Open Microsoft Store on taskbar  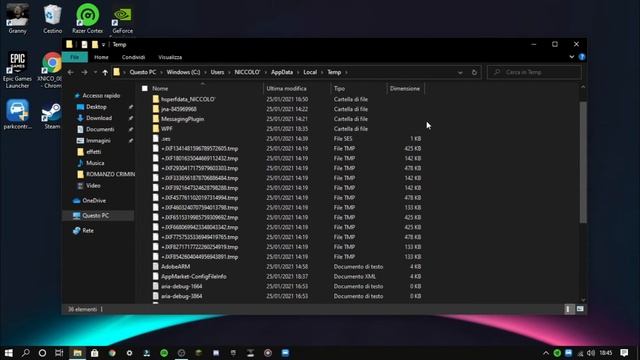point(94,353)
